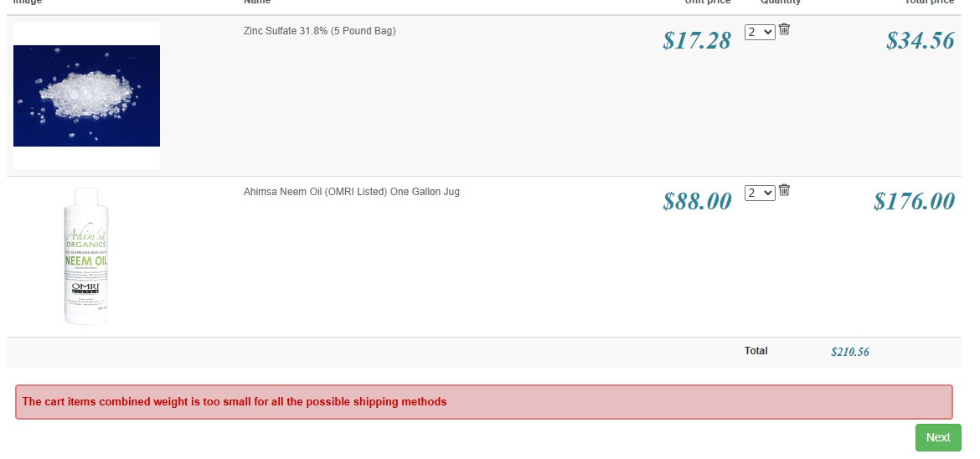Image resolution: width=980 pixels, height=459 pixels.
Task: Select the $210.56 cart total amount
Action: tap(849, 353)
